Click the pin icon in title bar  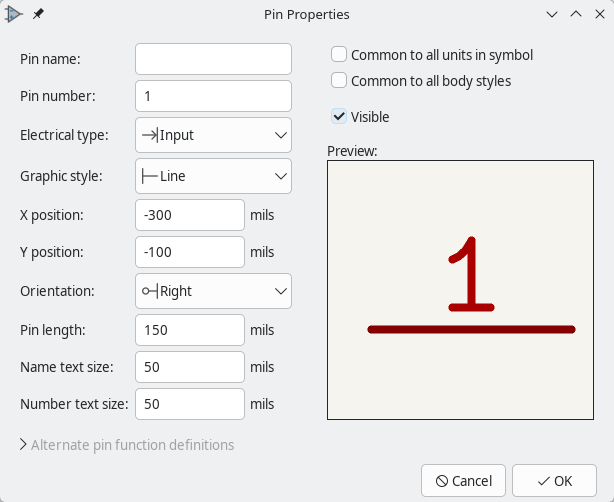[x=38, y=15]
